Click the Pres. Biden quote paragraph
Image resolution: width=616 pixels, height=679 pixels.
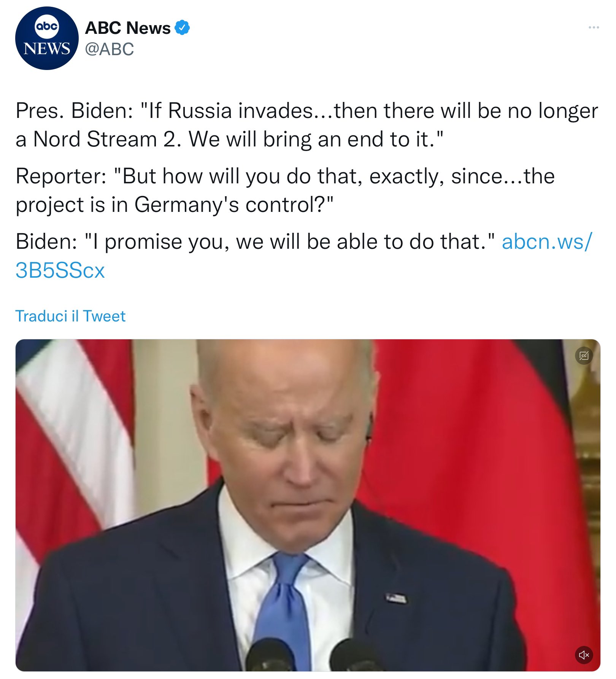click(306, 125)
